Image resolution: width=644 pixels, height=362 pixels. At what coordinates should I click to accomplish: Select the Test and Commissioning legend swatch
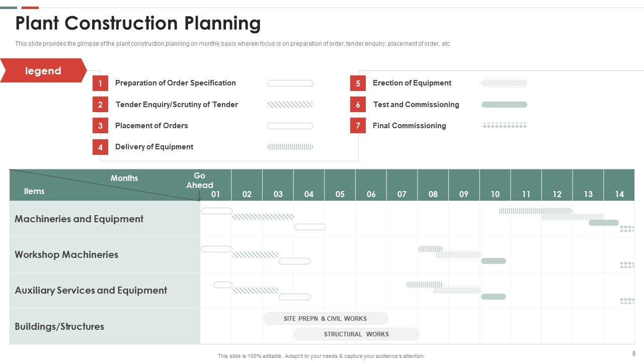[x=504, y=105]
